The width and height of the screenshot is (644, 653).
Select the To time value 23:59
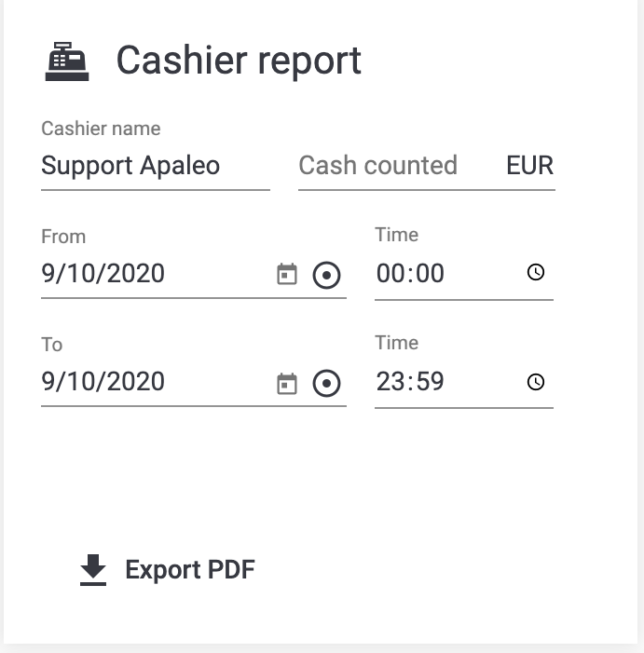pyautogui.click(x=410, y=382)
